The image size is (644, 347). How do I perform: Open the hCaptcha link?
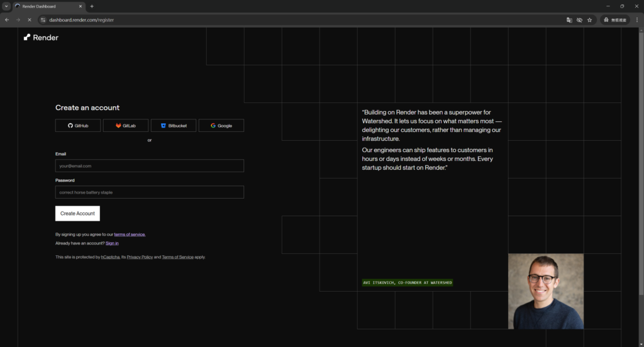point(111,257)
